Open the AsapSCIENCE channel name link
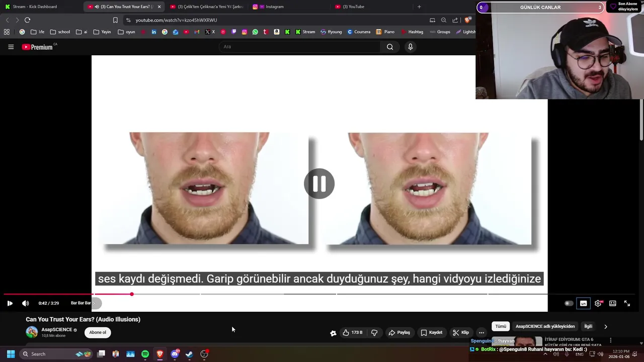This screenshot has height=362, width=644. tap(57, 330)
